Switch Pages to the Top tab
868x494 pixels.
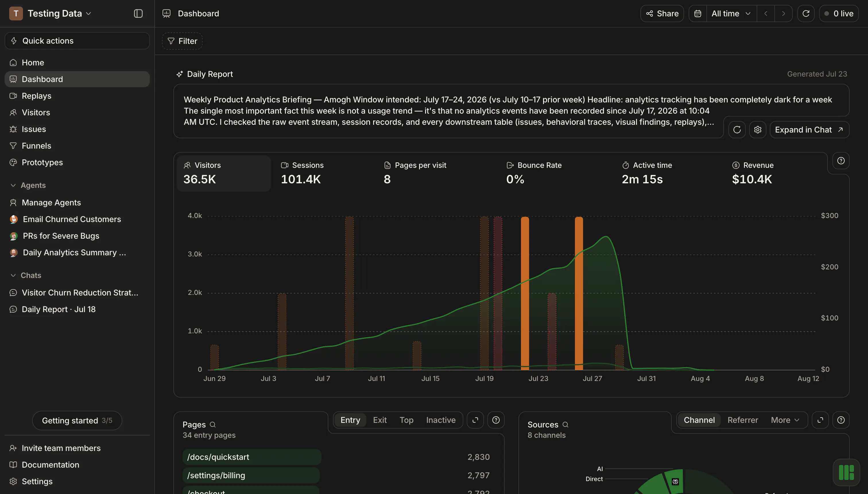click(406, 420)
